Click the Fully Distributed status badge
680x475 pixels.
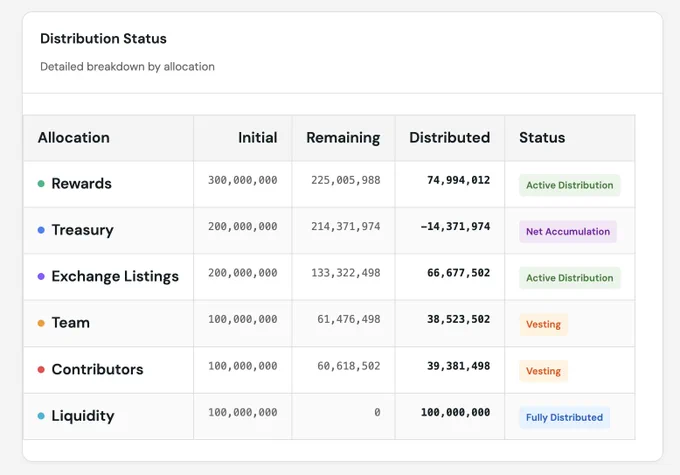click(x=565, y=417)
